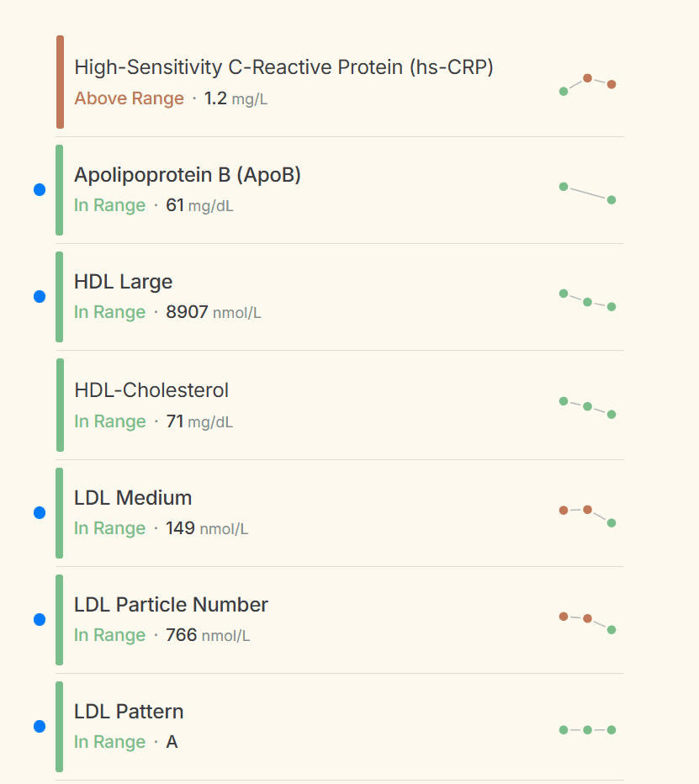
Task: Open LDL Particle Number trend sparkline
Action: pyautogui.click(x=587, y=622)
